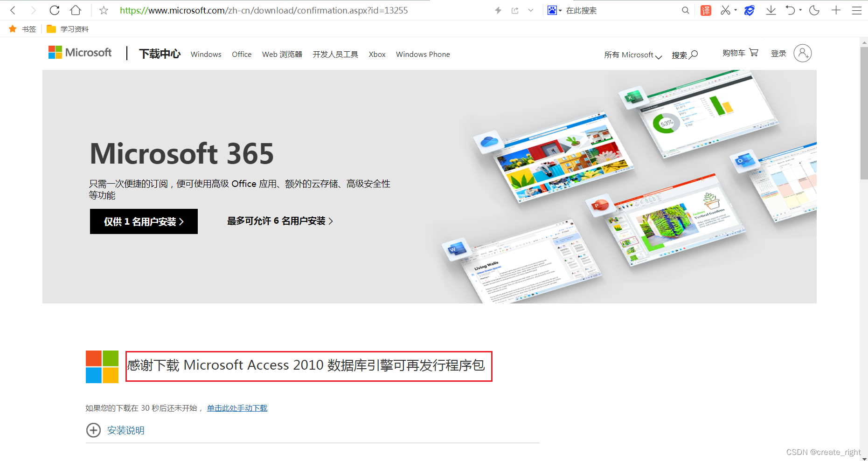
Task: Click the page URL in address bar
Action: pyautogui.click(x=264, y=10)
